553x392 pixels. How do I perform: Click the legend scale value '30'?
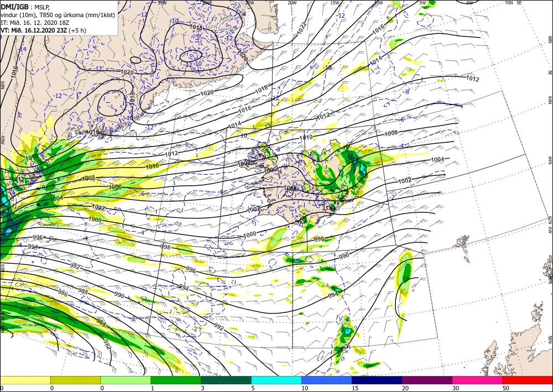point(456,388)
